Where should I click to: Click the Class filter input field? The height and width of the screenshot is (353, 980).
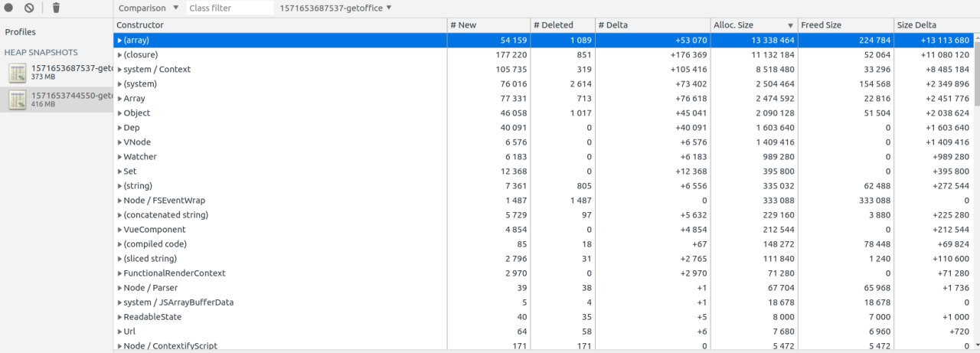(230, 8)
